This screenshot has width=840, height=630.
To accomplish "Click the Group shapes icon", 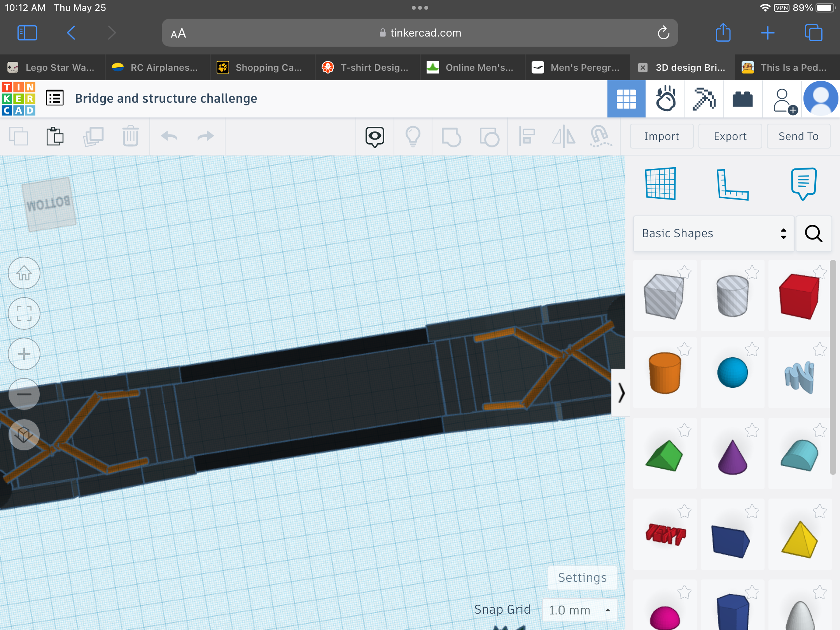I will [451, 137].
